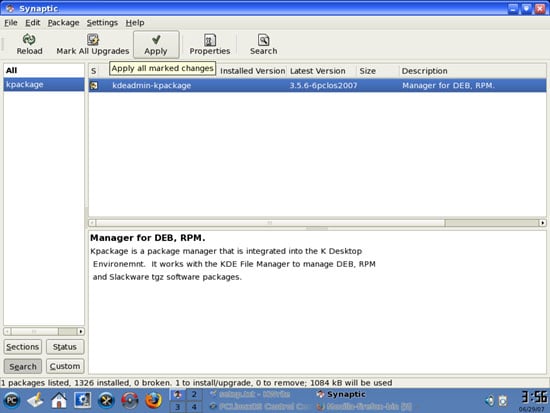Open the Settings menu

[102, 23]
